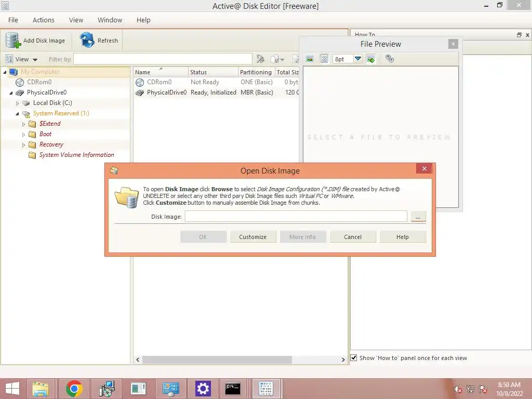Click the clear filter icon next to filter field
Image resolution: width=532 pixels, height=399 pixels.
(260, 59)
